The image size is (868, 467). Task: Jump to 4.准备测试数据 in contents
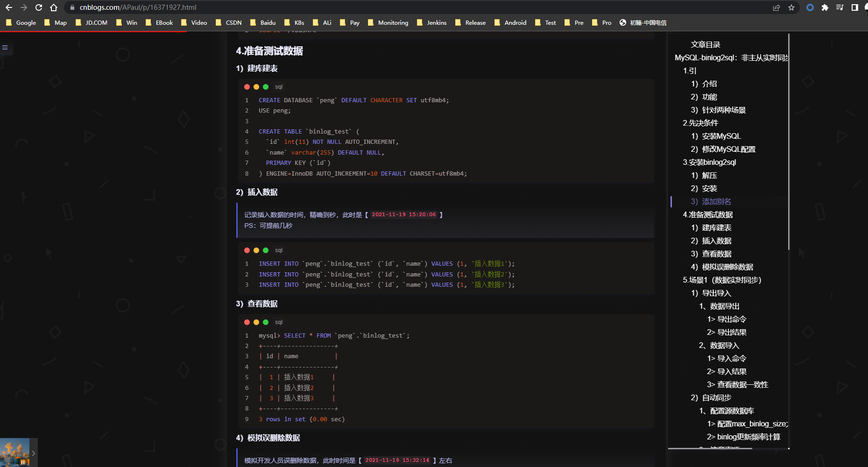708,214
